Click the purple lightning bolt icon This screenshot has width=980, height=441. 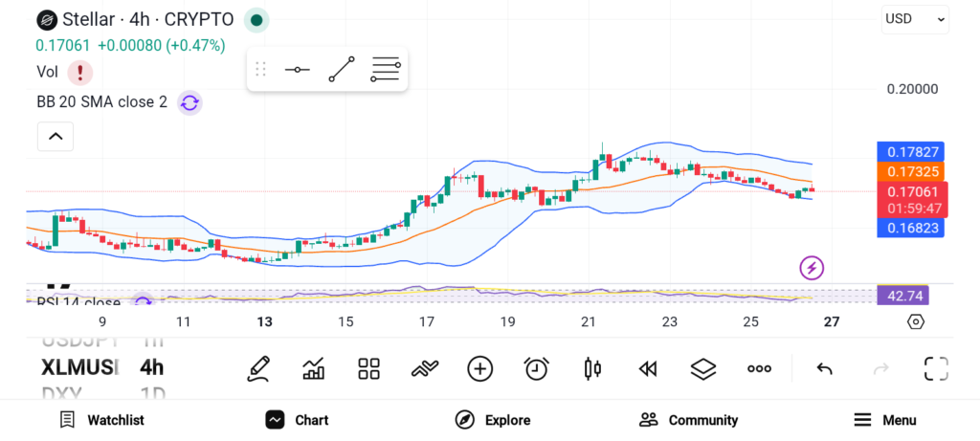(x=812, y=268)
